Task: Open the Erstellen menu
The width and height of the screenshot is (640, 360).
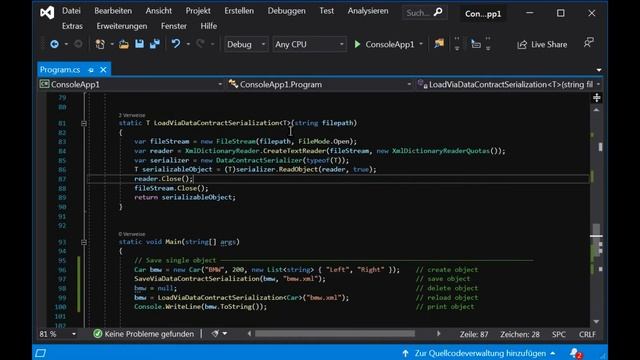Action: click(x=239, y=11)
